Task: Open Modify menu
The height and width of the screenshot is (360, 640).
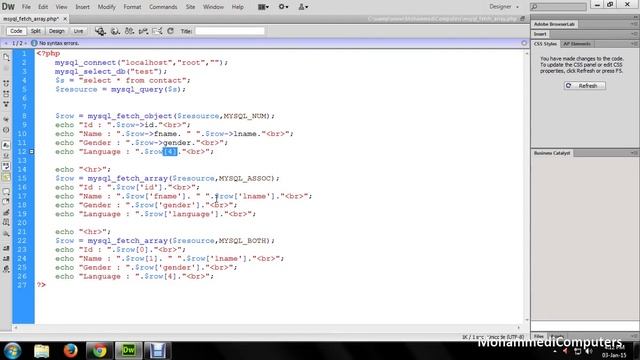Action: coord(106,7)
